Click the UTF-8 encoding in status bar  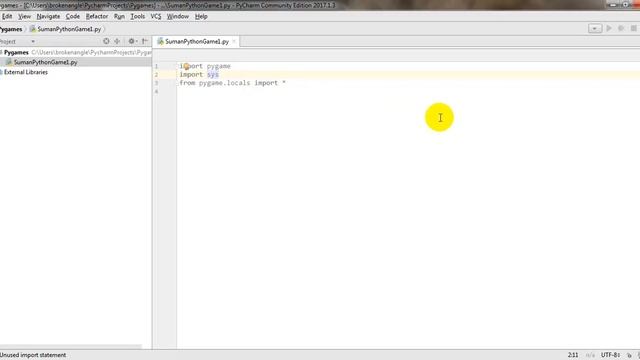(x=610, y=355)
